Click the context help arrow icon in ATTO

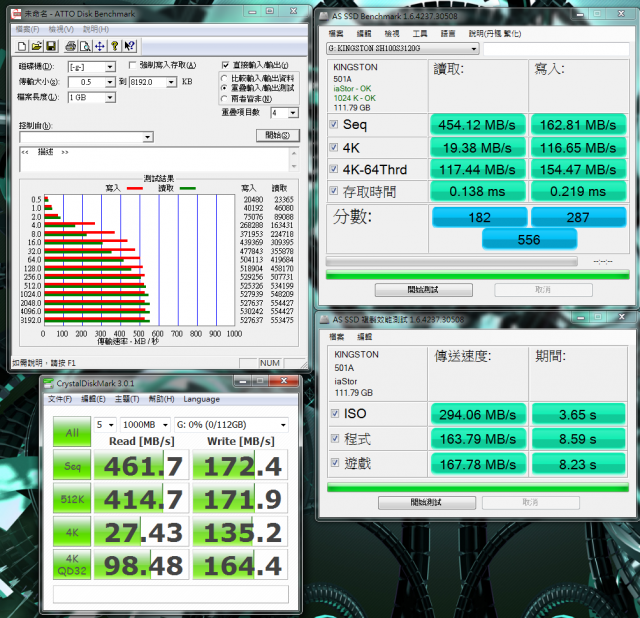(129, 46)
